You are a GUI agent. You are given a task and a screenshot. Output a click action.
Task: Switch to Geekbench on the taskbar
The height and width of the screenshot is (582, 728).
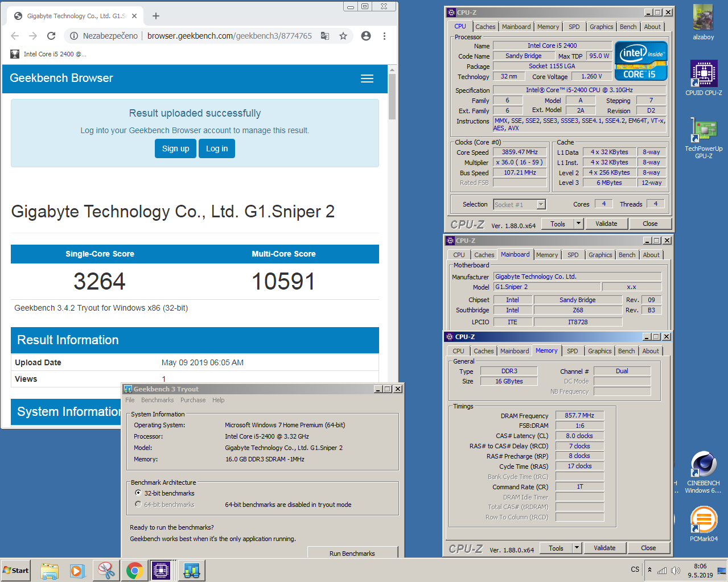click(x=191, y=570)
